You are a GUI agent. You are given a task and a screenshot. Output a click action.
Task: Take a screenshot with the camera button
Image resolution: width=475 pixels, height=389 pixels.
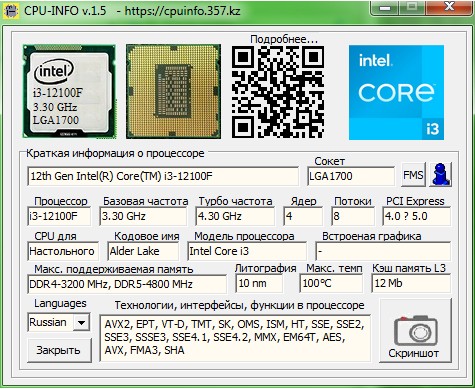(415, 330)
